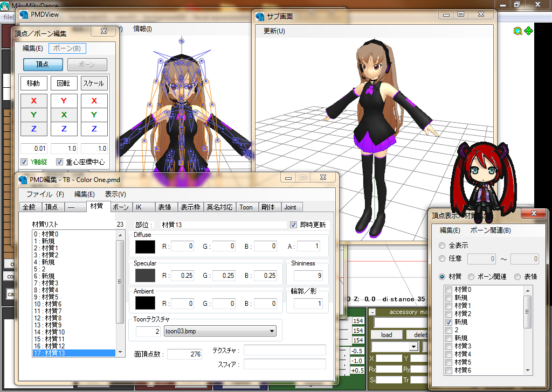Click the Diffuse color swatch

click(x=145, y=247)
